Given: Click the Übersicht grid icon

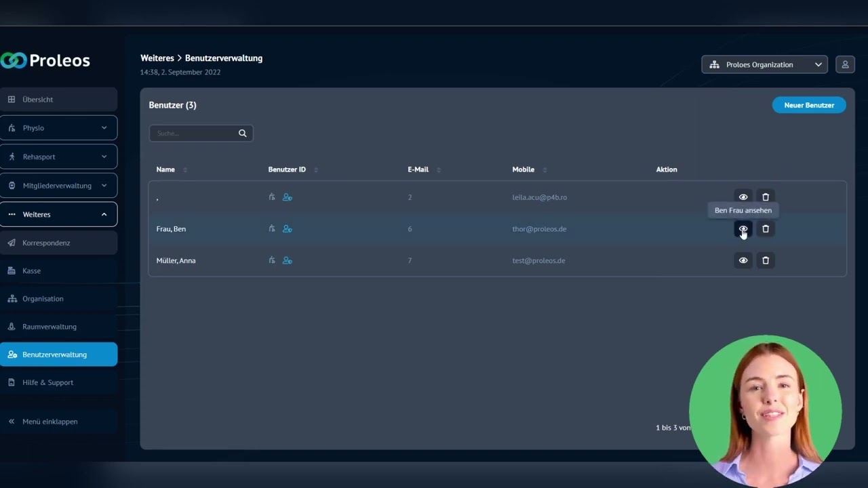Looking at the screenshot, I should click(12, 100).
